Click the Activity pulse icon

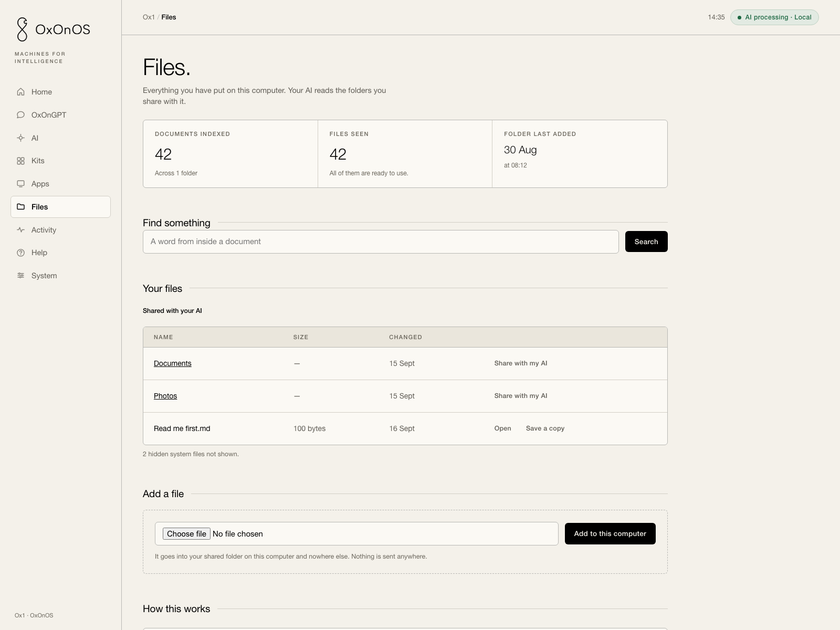pyautogui.click(x=20, y=230)
